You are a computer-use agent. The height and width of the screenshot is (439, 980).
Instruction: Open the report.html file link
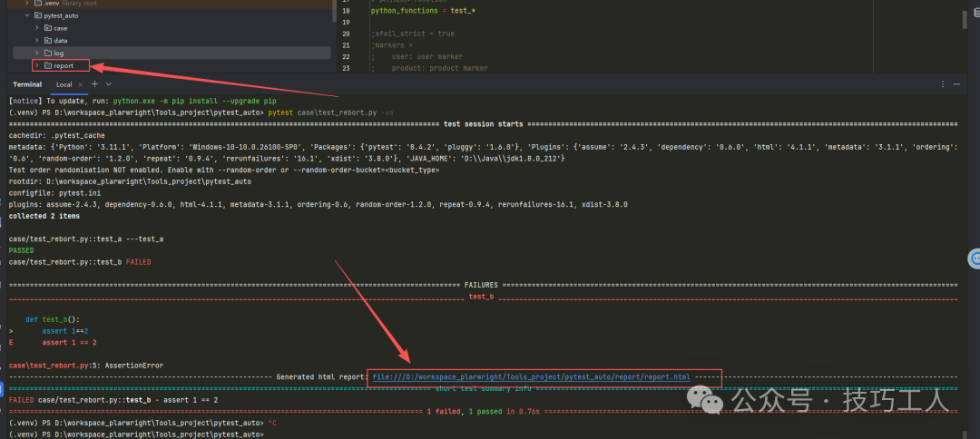(531, 376)
